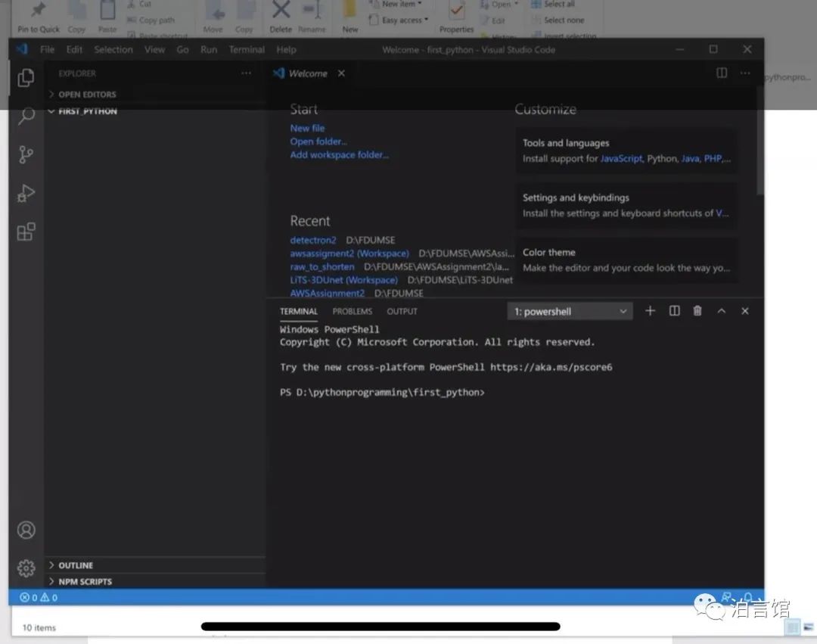817x644 pixels.
Task: Open the Help menu
Action: [286, 49]
